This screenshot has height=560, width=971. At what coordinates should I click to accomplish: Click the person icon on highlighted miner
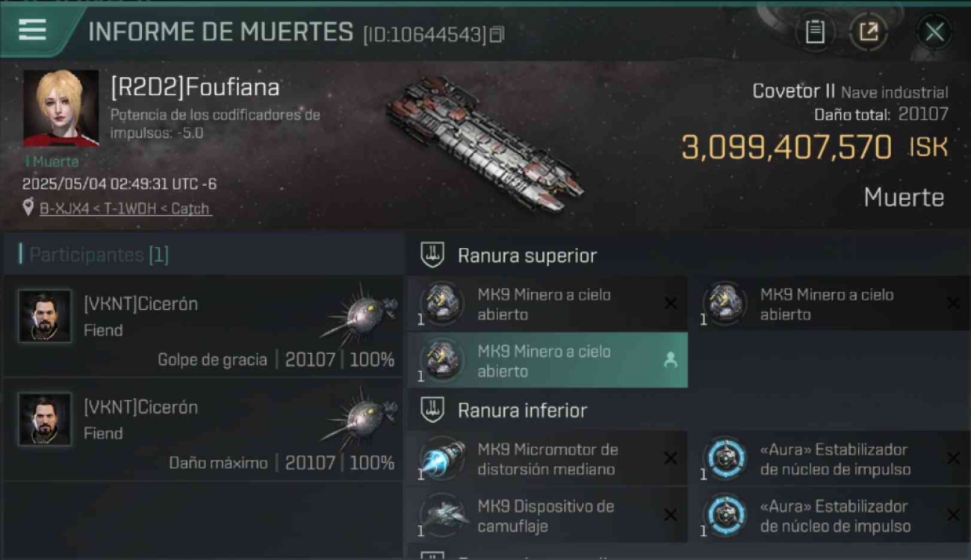670,361
